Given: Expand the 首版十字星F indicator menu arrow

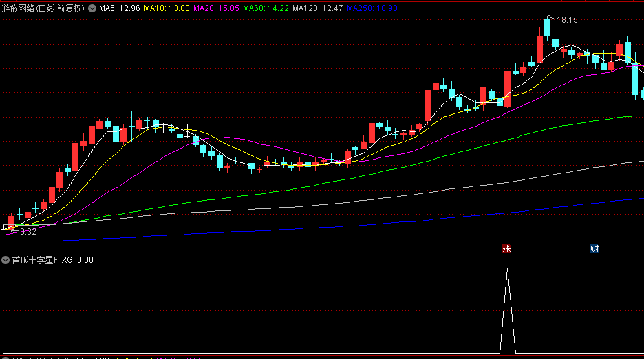Looking at the screenshot, I should coord(6,260).
